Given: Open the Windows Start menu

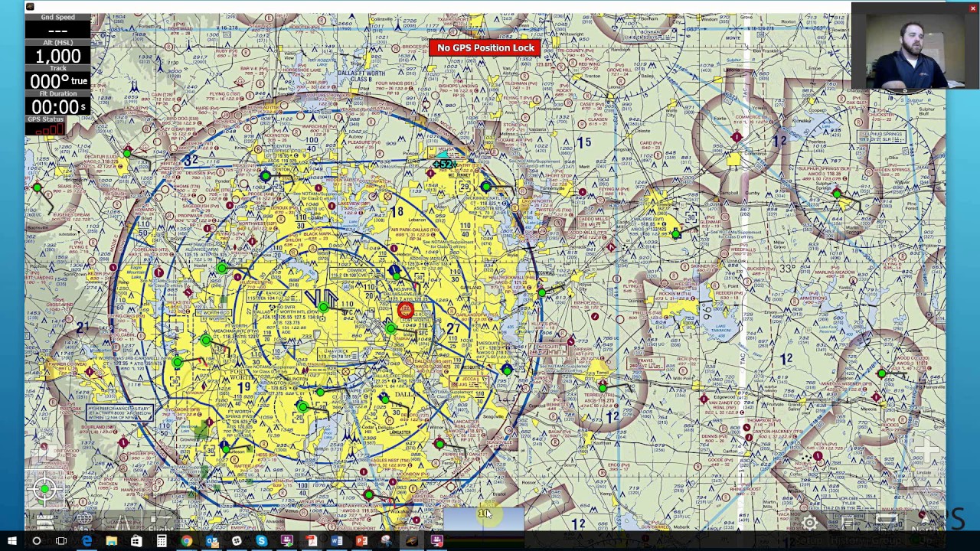Looking at the screenshot, I should tap(11, 542).
